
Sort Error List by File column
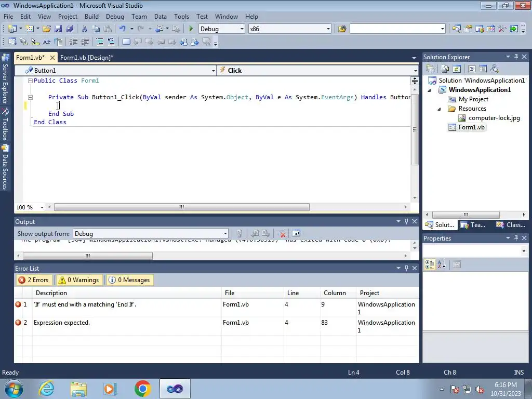(x=252, y=293)
